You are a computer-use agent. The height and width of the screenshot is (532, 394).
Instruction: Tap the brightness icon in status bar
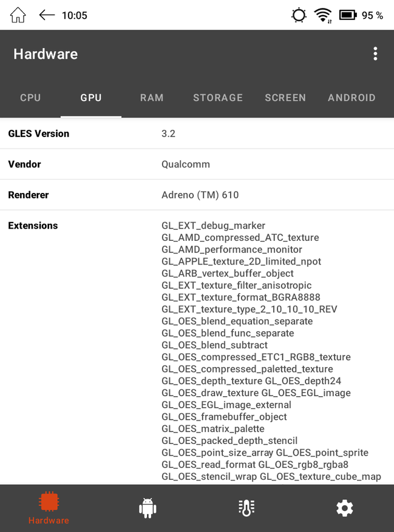[299, 15]
